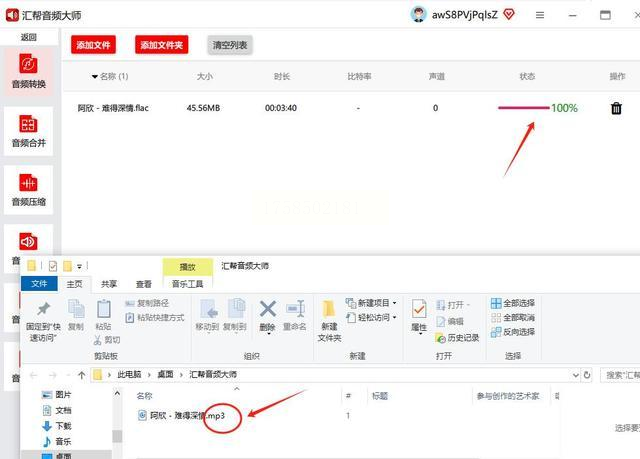Screen dimensions: 640x459
Task: Click 粘贴快捷方式 in the clipboard group
Action: pyautogui.click(x=155, y=317)
